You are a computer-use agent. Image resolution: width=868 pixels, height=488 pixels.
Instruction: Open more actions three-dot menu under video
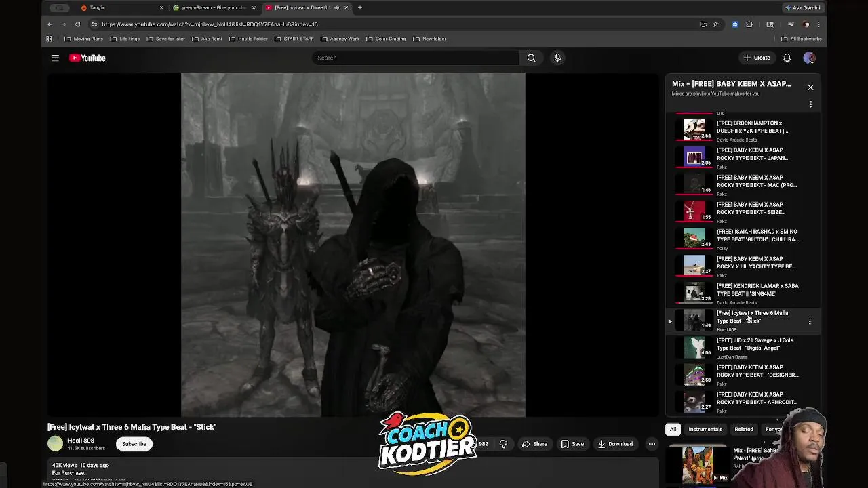(652, 444)
